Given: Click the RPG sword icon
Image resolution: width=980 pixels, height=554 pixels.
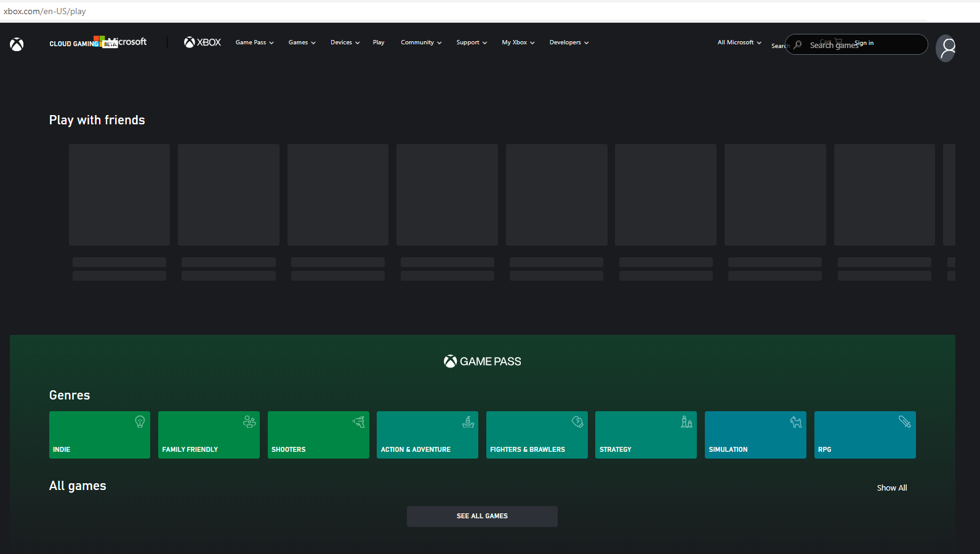Looking at the screenshot, I should pos(905,422).
